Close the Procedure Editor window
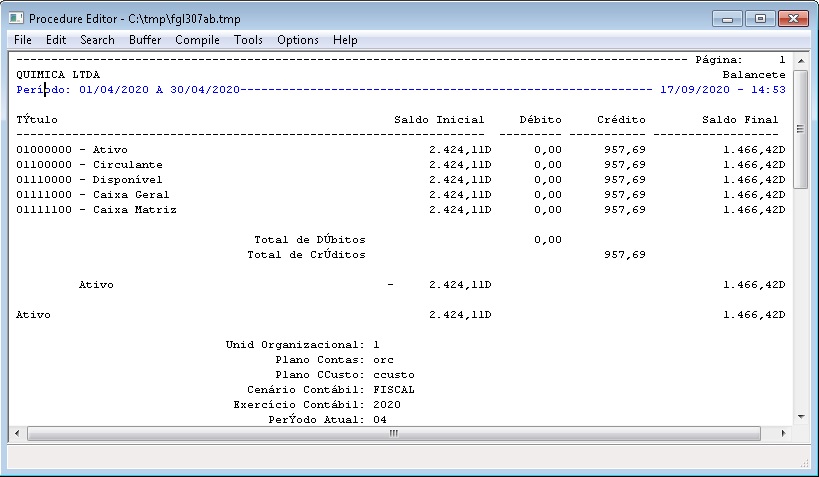 point(793,19)
